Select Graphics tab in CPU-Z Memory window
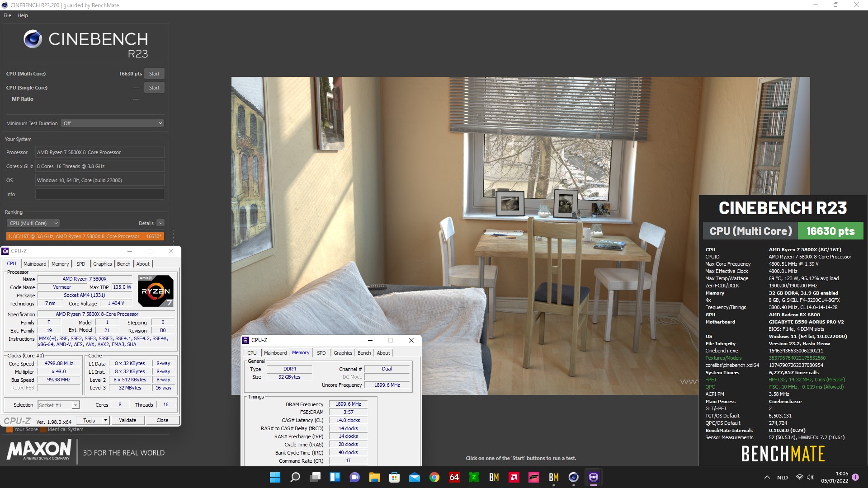This screenshot has height=488, width=868. click(343, 353)
